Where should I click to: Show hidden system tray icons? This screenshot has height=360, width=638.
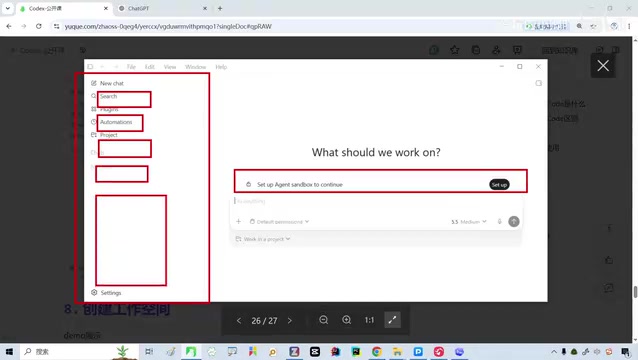(553, 351)
